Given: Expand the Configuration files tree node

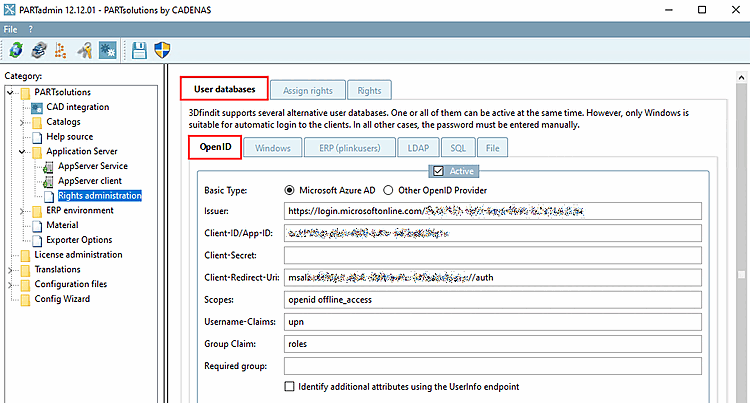Looking at the screenshot, I should click(10, 285).
